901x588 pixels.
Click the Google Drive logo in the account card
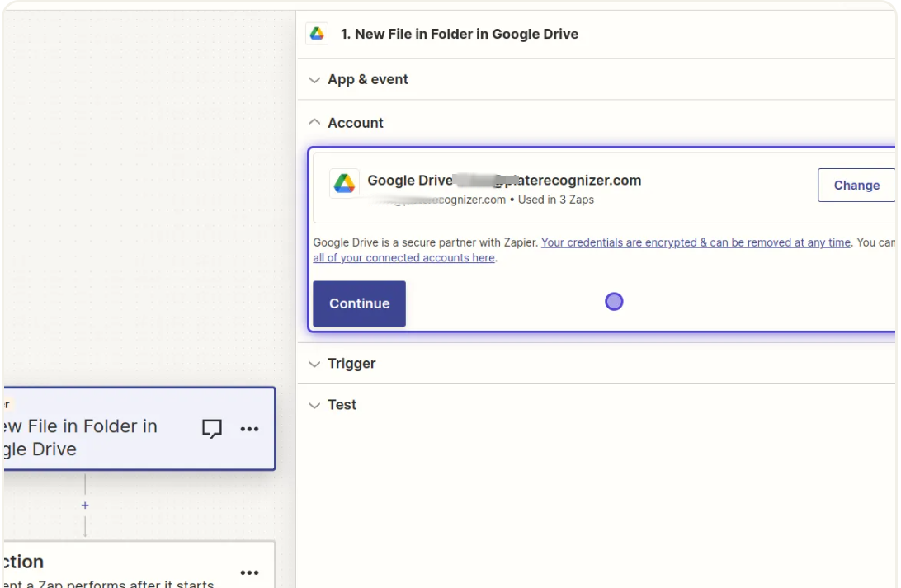point(344,184)
